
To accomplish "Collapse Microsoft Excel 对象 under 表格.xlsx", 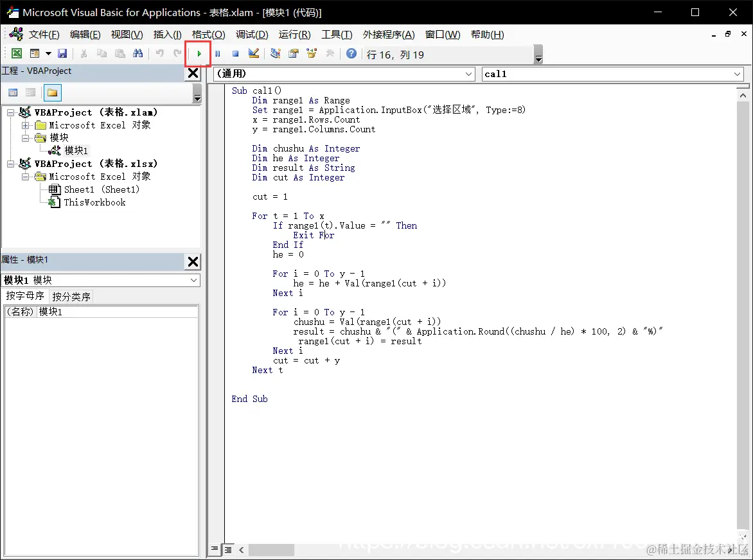I will pyautogui.click(x=26, y=177).
